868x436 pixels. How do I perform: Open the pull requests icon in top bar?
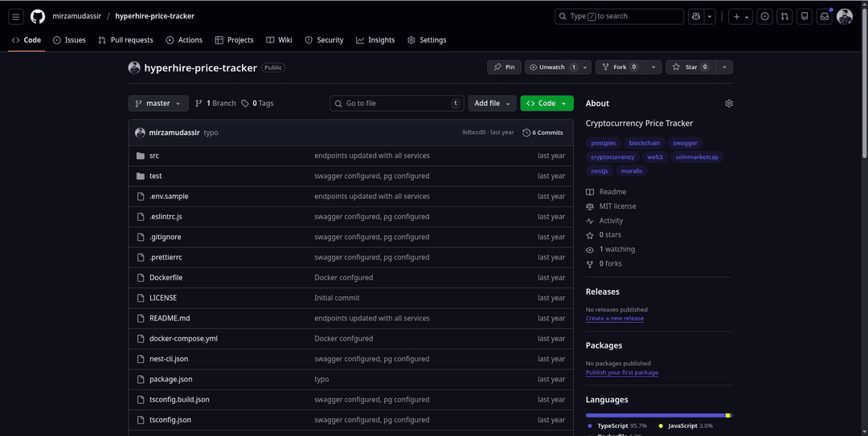click(785, 17)
